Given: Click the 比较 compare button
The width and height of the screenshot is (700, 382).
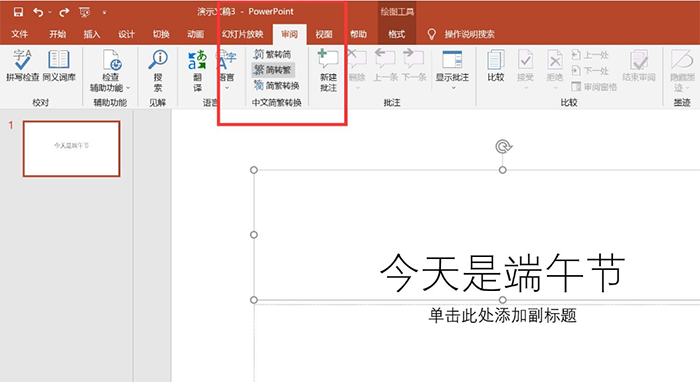Looking at the screenshot, I should 496,65.
